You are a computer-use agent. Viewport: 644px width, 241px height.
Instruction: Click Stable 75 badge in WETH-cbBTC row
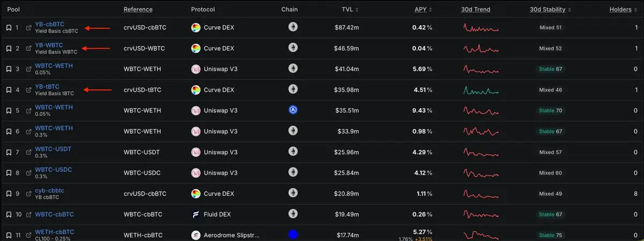[550, 235]
